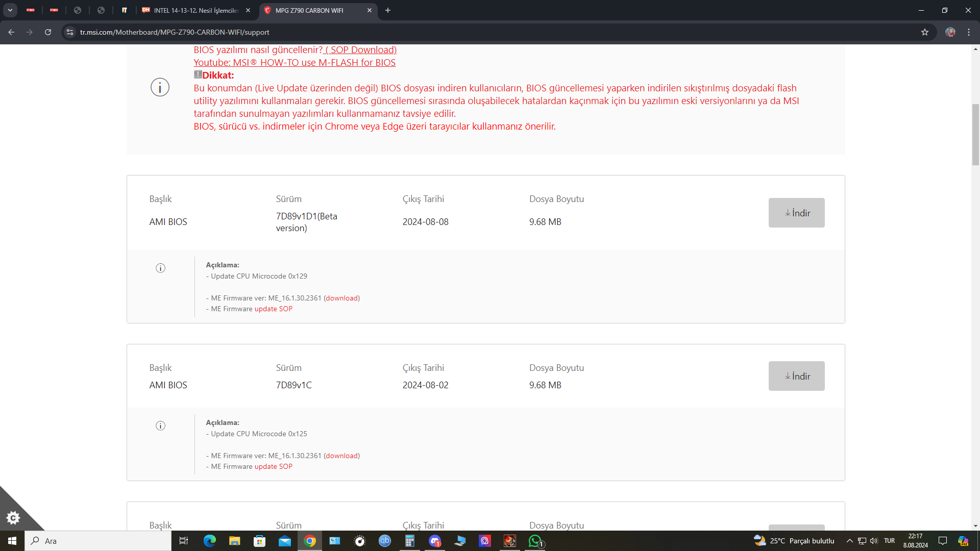The height and width of the screenshot is (551, 980).
Task: Open Discord from the taskbar
Action: click(434, 541)
